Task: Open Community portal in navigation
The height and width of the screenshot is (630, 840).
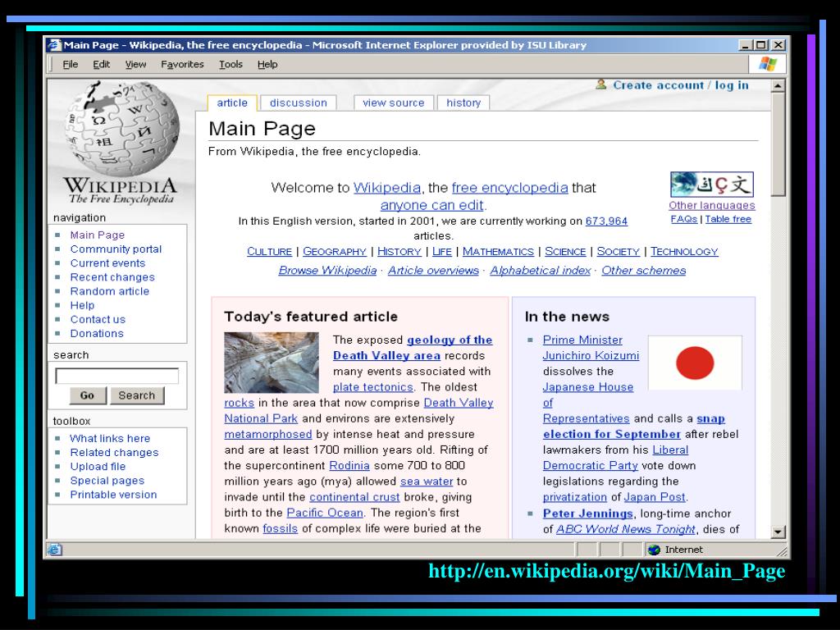Action: [x=116, y=249]
